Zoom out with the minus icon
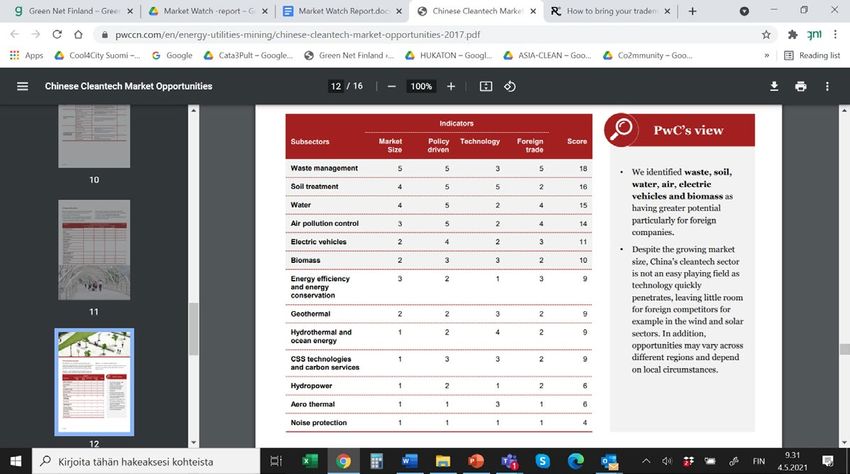This screenshot has width=850, height=474. click(391, 86)
